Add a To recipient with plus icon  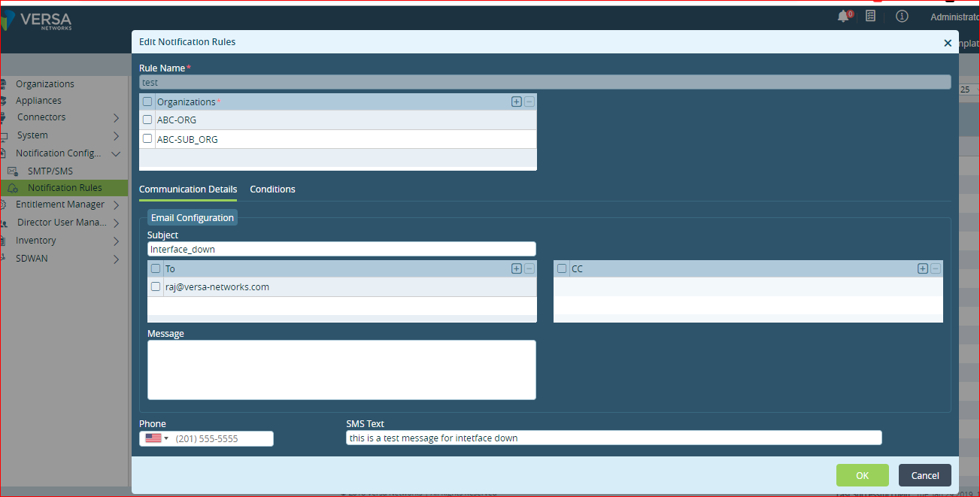point(517,268)
